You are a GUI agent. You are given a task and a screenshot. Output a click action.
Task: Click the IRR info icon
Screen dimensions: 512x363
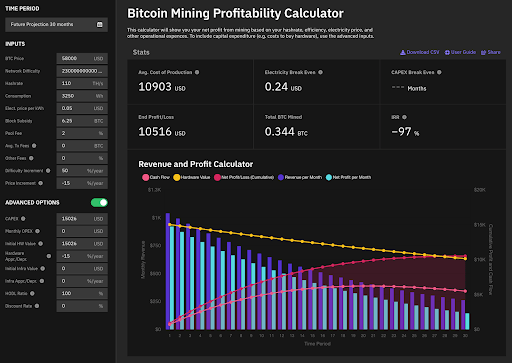point(404,117)
